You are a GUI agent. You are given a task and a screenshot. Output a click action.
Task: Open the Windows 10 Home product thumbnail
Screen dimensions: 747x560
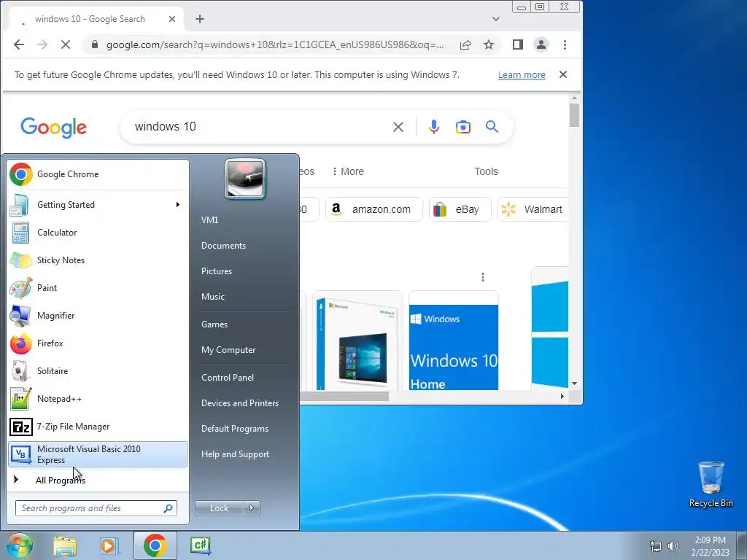[x=454, y=341]
